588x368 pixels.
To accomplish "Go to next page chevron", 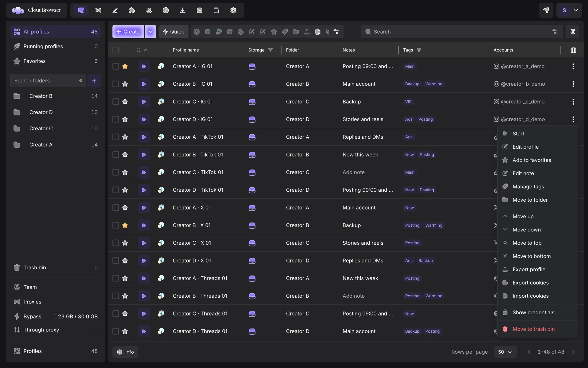I will (x=573, y=352).
